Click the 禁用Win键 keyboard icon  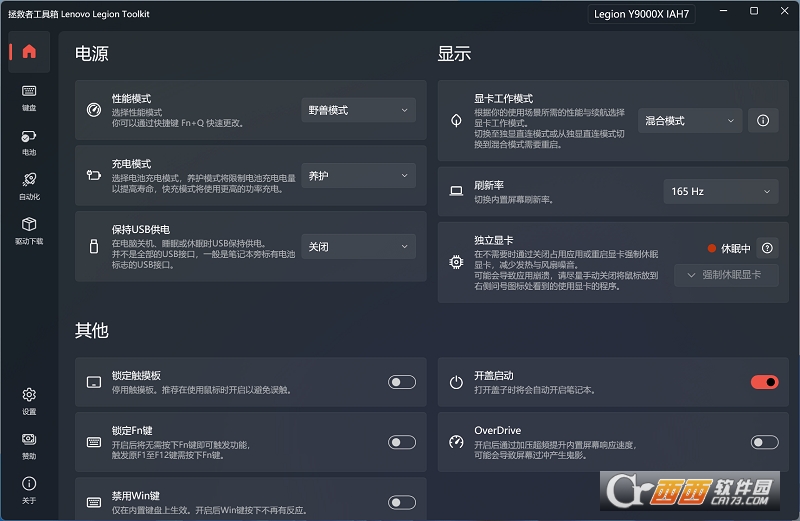pyautogui.click(x=94, y=502)
